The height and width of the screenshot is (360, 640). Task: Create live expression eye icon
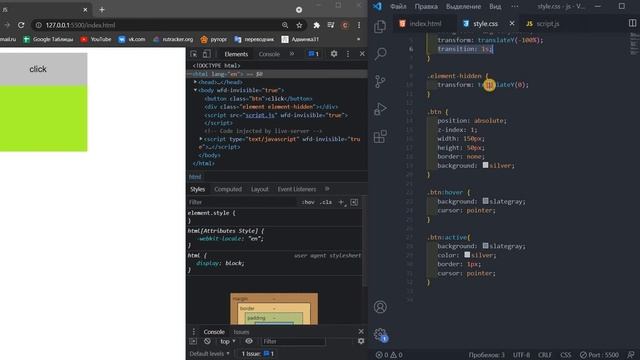(249, 341)
